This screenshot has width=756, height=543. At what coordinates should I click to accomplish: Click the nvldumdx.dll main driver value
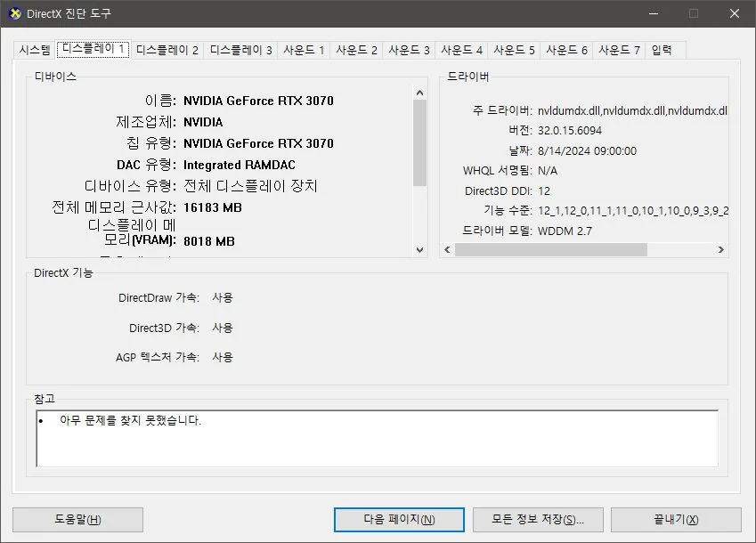tap(632, 110)
